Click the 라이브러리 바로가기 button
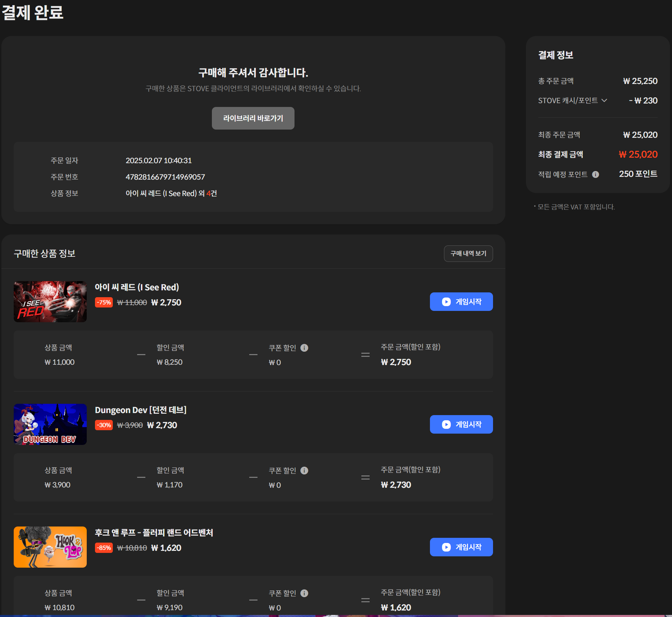The image size is (672, 617). point(253,118)
